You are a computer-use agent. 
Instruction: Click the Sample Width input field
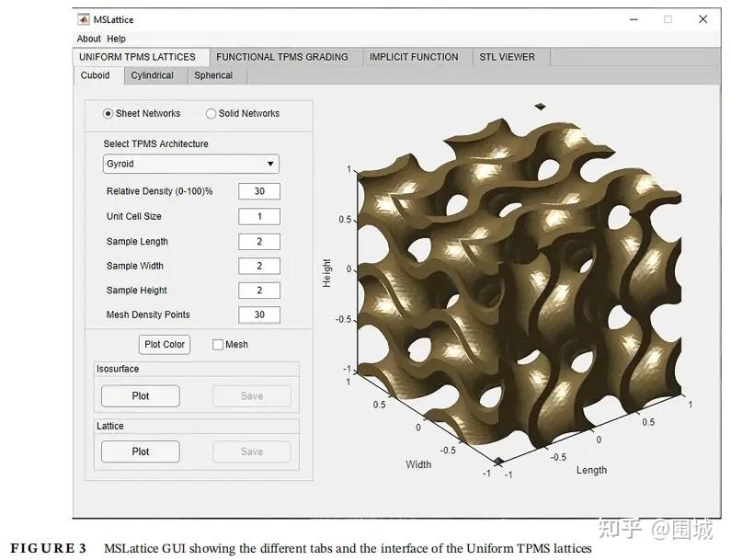coord(259,267)
